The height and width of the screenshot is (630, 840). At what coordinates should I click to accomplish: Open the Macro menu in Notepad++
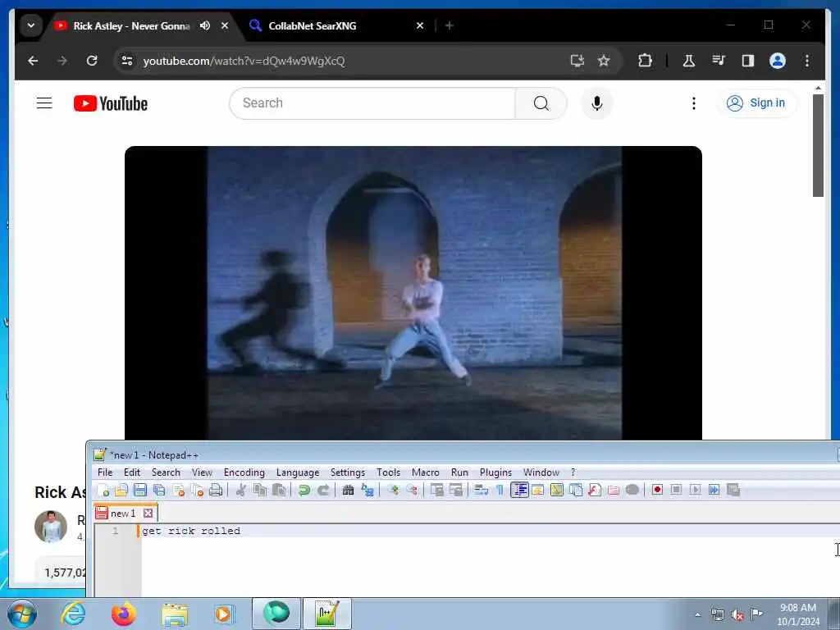(x=426, y=472)
